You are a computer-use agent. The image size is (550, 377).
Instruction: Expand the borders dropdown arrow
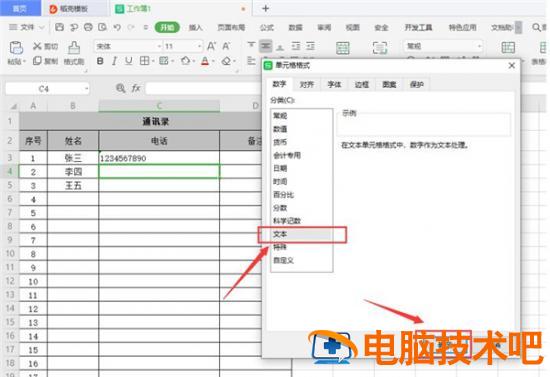pyautogui.click(x=153, y=61)
